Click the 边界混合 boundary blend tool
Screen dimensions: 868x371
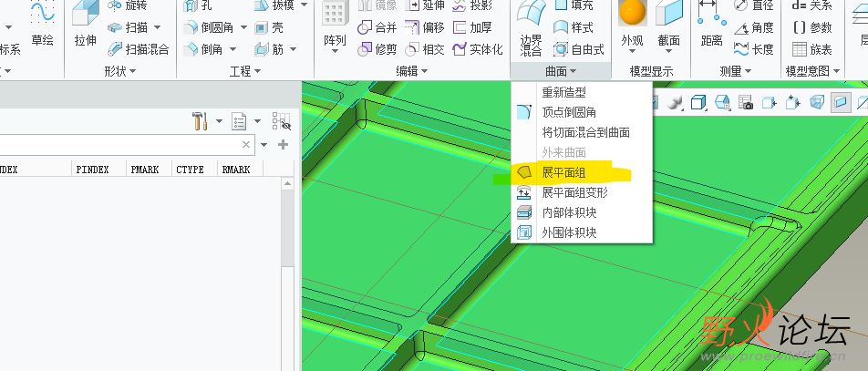tap(531, 29)
